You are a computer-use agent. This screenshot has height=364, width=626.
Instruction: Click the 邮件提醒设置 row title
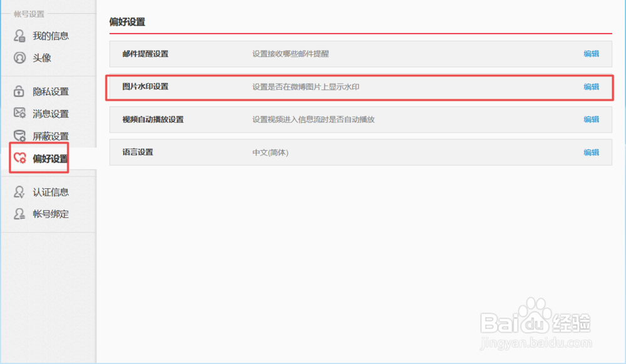click(x=145, y=54)
